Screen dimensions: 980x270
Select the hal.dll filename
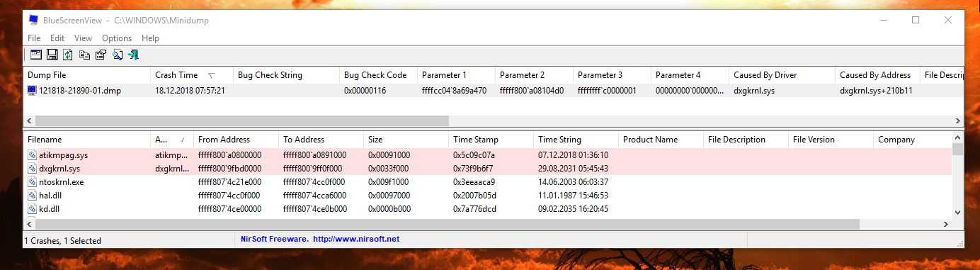[52, 196]
